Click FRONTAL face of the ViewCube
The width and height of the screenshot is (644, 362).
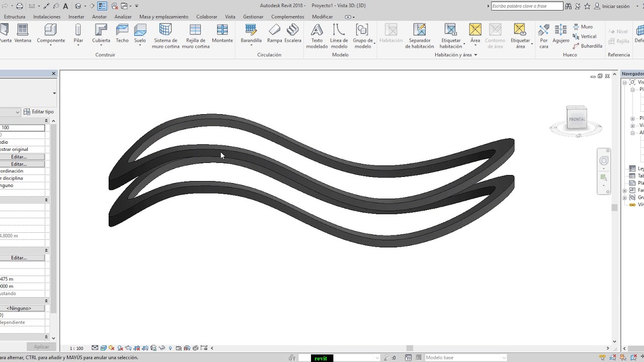point(577,119)
